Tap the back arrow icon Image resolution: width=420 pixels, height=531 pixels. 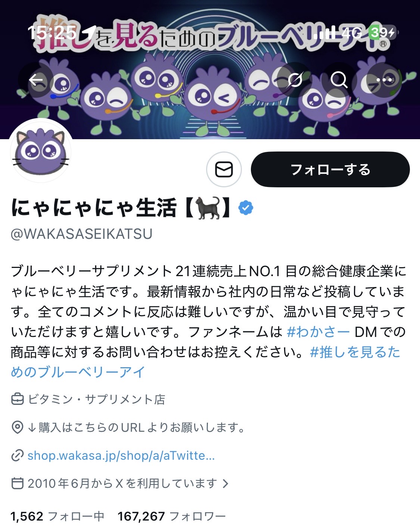click(36, 80)
